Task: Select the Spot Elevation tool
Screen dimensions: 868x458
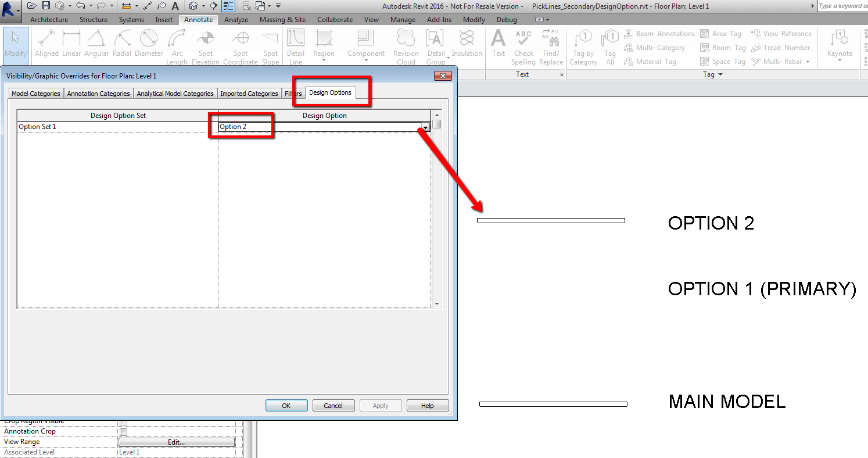Action: point(206,45)
